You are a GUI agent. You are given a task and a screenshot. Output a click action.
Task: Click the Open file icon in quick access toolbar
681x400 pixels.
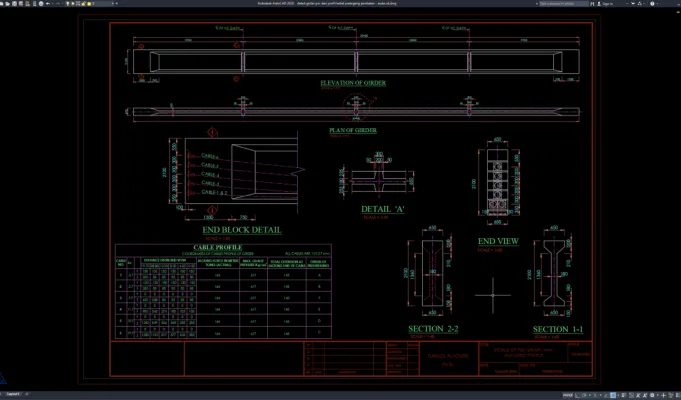[x=8, y=3]
